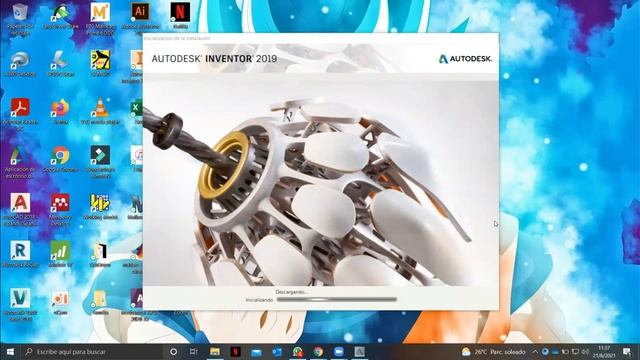
Task: Select the Autodesk installer taskbar item
Action: pyautogui.click(x=360, y=351)
